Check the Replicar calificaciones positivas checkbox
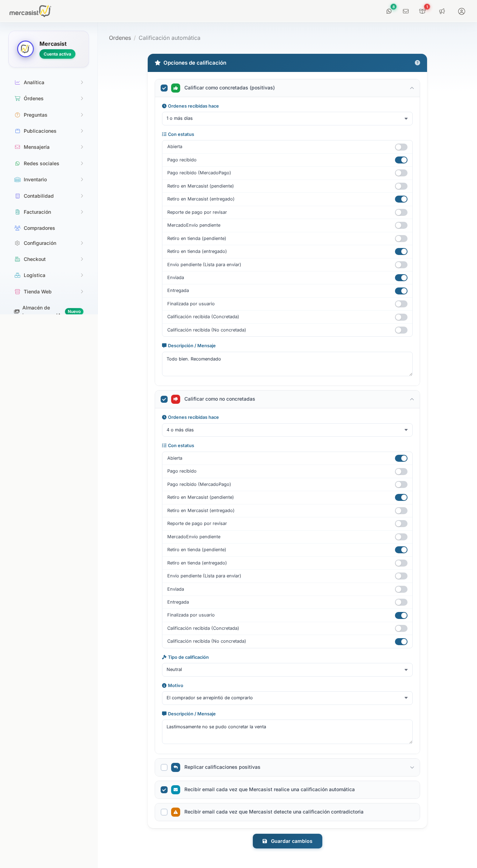The width and height of the screenshot is (477, 868). pos(164,767)
